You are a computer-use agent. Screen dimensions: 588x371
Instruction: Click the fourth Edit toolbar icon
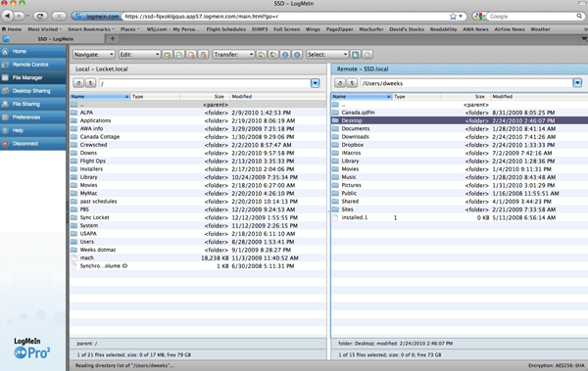pos(203,55)
